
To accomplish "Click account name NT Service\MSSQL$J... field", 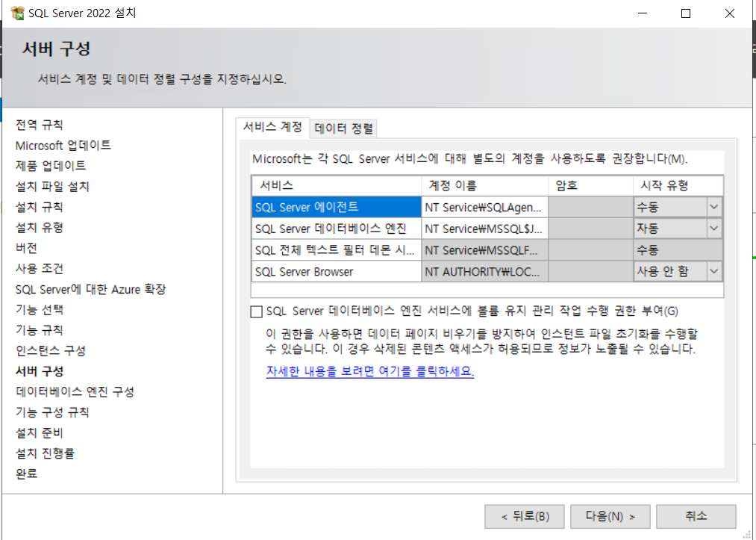I will [x=484, y=229].
